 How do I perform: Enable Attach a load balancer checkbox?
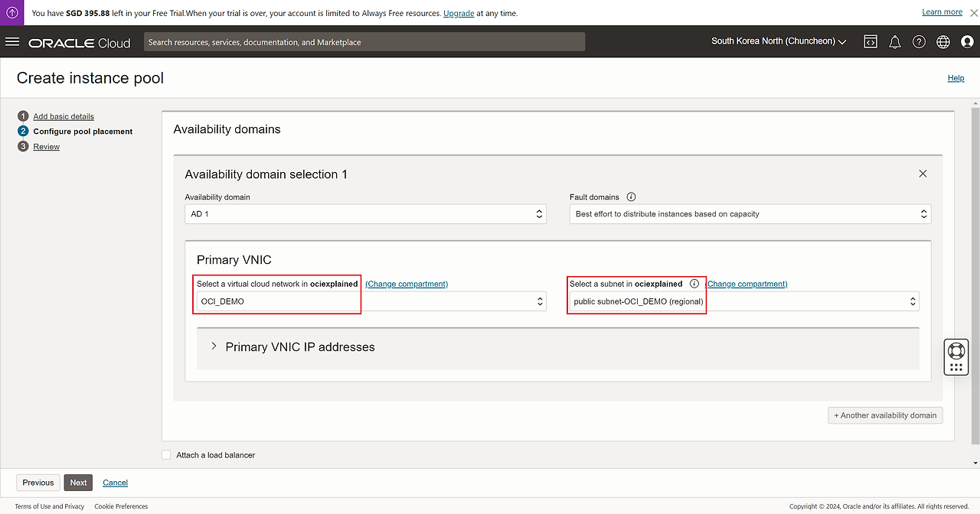coord(166,454)
